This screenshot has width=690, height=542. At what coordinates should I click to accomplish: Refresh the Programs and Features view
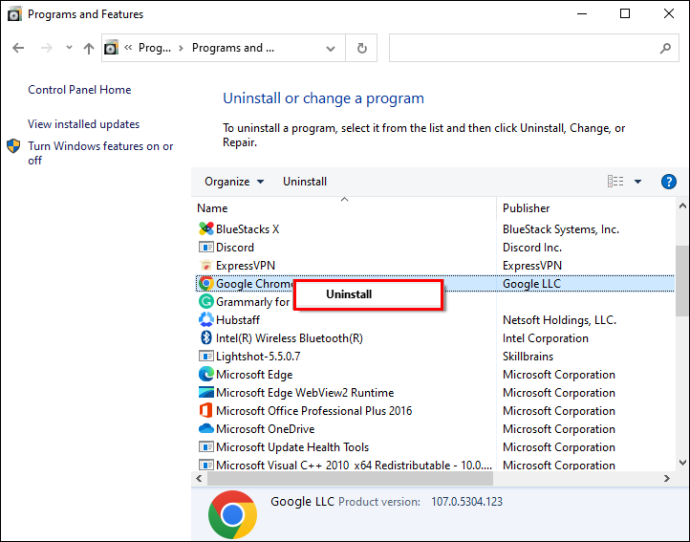coord(362,48)
